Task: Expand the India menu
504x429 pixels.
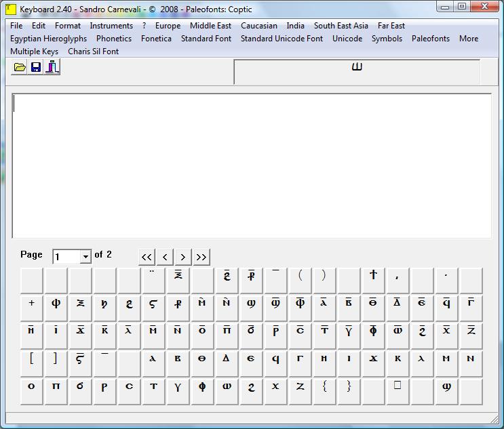Action: [x=295, y=26]
